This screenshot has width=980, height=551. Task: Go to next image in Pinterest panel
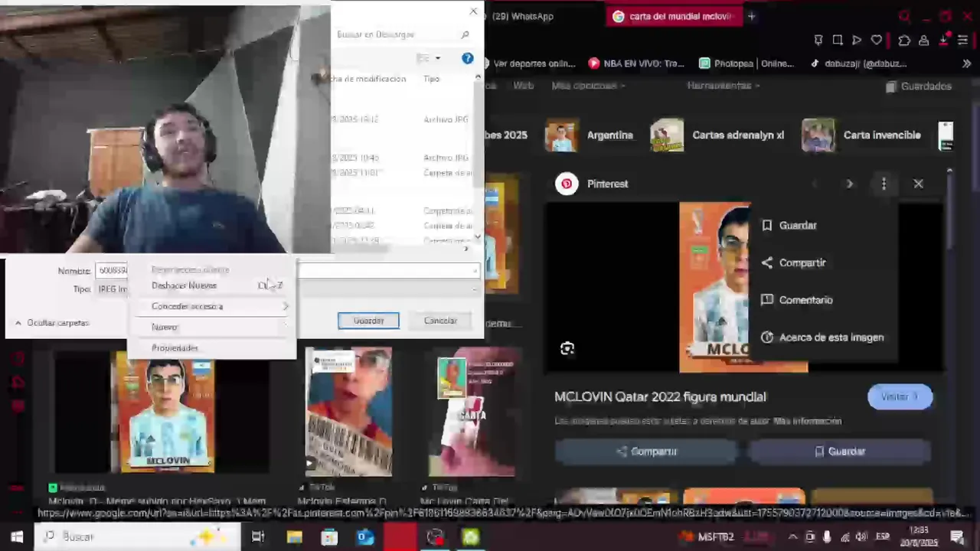pos(849,184)
